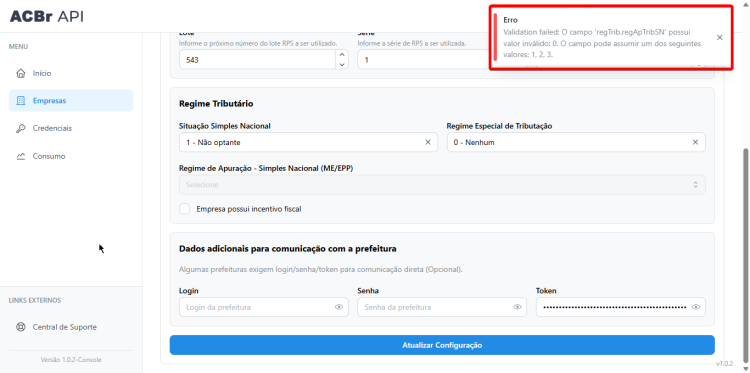Click the Versão 1.0.2-Console text
Viewport: 750px width, 373px height.
[71, 360]
